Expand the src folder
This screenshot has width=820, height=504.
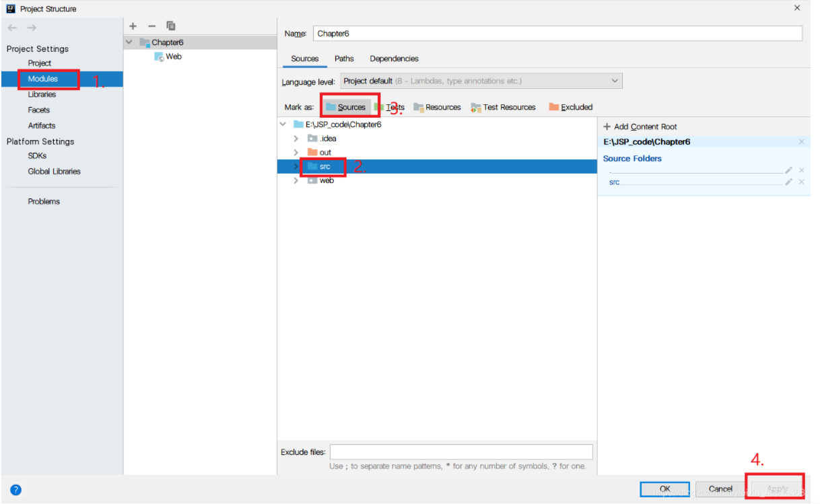(x=296, y=166)
